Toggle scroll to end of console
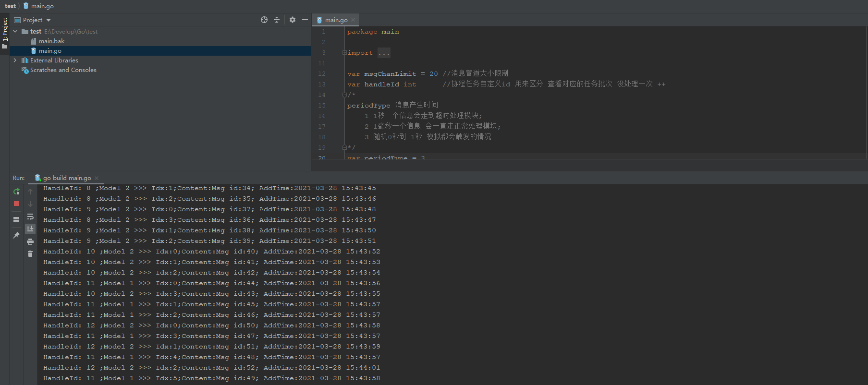 pos(30,229)
